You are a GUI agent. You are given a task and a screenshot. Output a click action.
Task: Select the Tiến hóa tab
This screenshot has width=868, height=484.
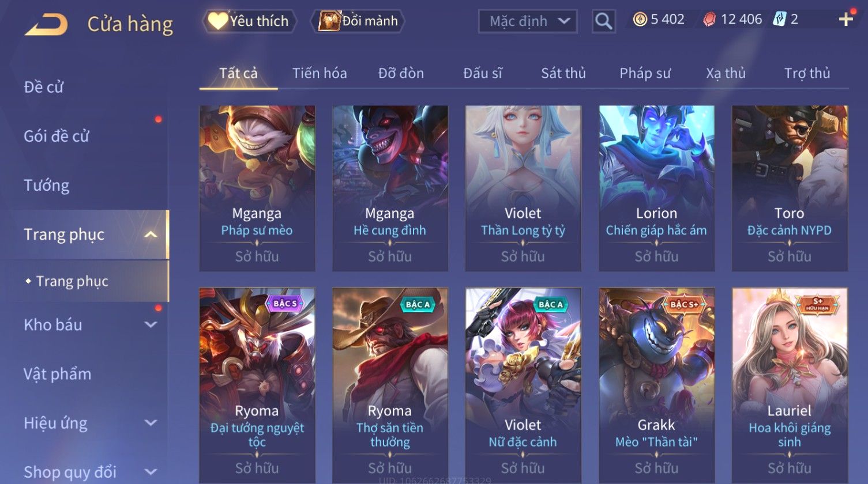(x=320, y=73)
